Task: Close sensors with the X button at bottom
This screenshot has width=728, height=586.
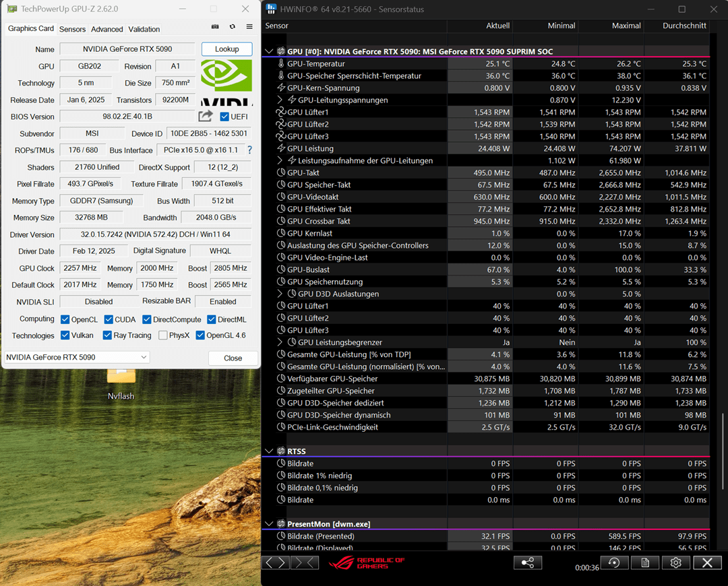Action: coord(707,563)
